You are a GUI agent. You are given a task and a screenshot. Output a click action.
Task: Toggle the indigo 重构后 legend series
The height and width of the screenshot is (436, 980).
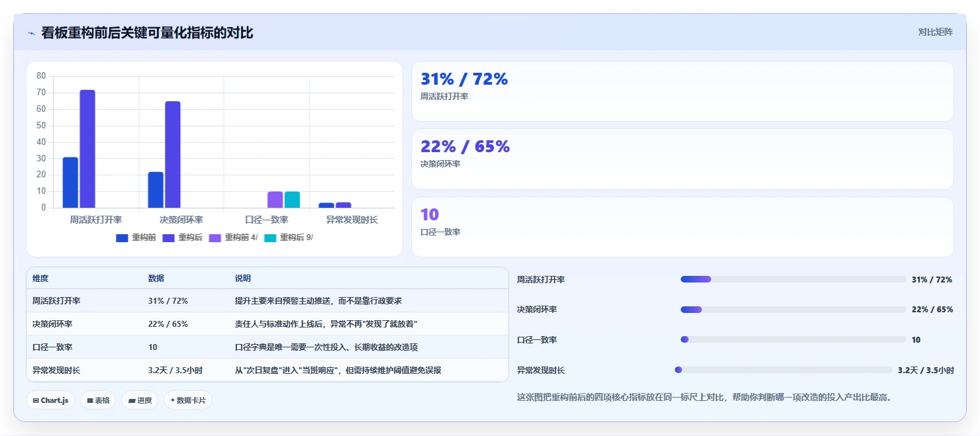click(182, 238)
